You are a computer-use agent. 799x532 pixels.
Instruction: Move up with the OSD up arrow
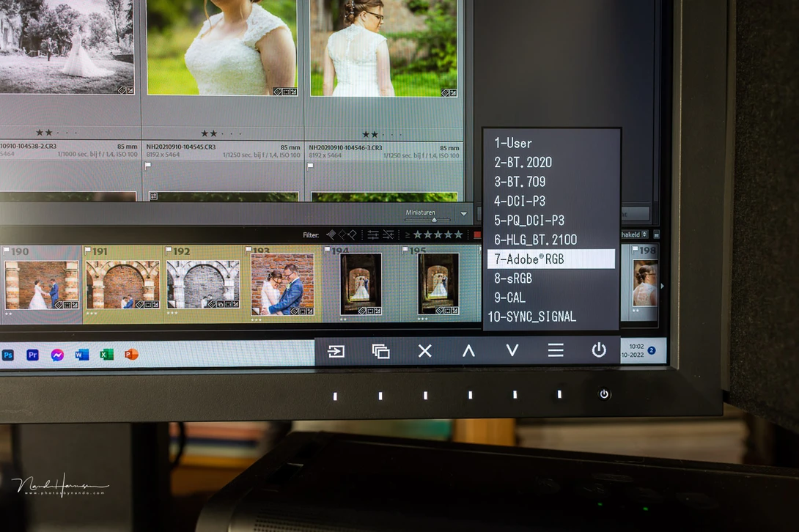468,350
